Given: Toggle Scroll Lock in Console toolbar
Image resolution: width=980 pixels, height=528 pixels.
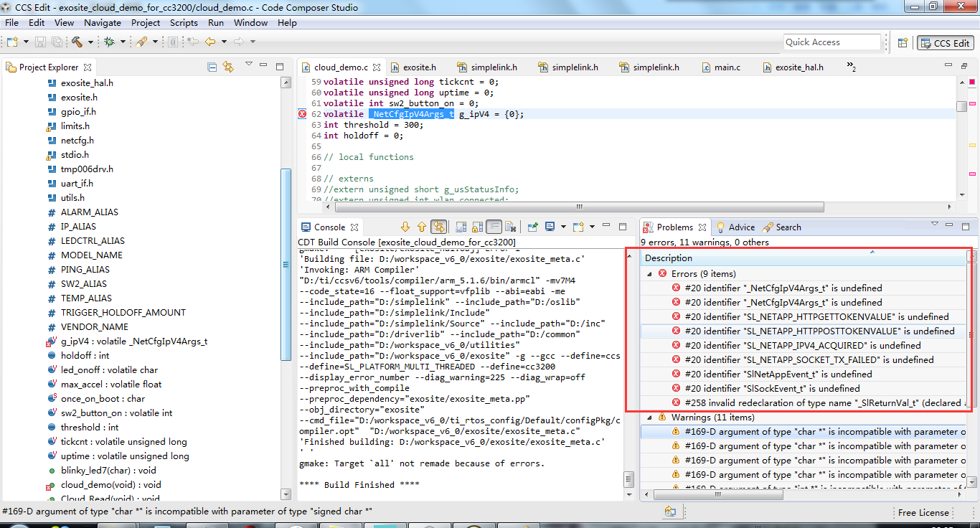Looking at the screenshot, I should (x=476, y=227).
